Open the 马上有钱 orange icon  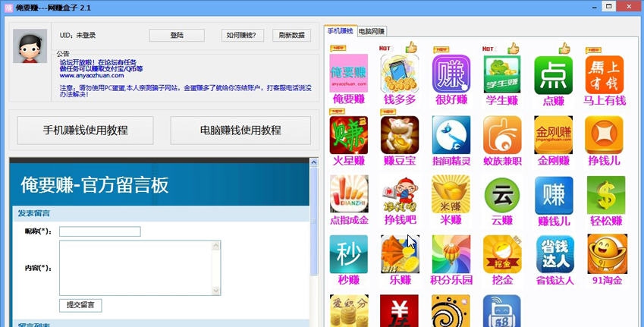click(x=604, y=75)
